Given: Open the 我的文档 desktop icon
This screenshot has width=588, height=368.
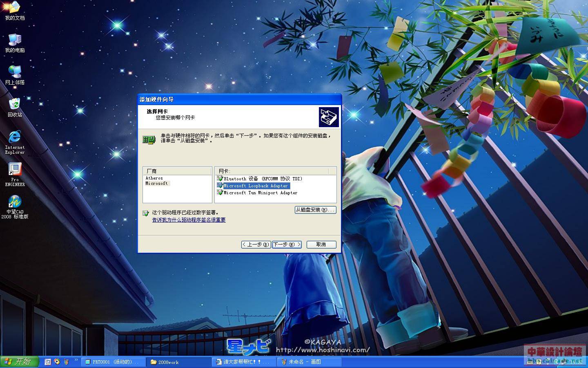Looking at the screenshot, I should pos(15,10).
